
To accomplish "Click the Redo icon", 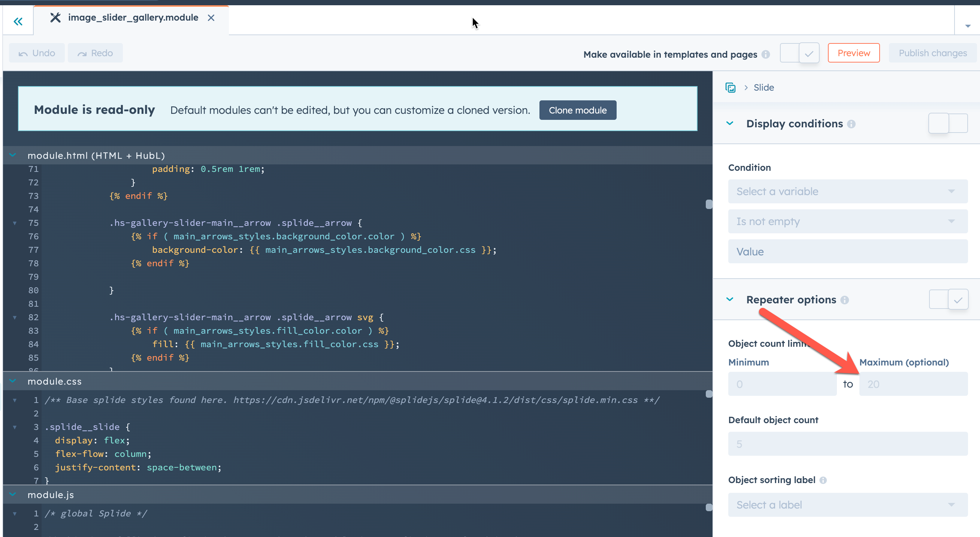I will (82, 53).
